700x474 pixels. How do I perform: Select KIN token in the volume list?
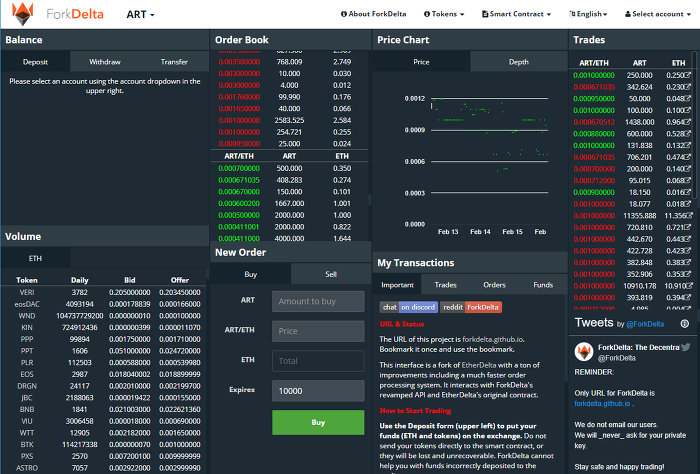pos(27,327)
